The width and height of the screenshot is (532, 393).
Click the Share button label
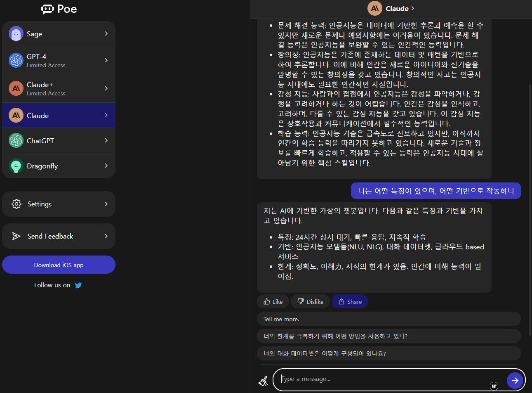pyautogui.click(x=354, y=302)
